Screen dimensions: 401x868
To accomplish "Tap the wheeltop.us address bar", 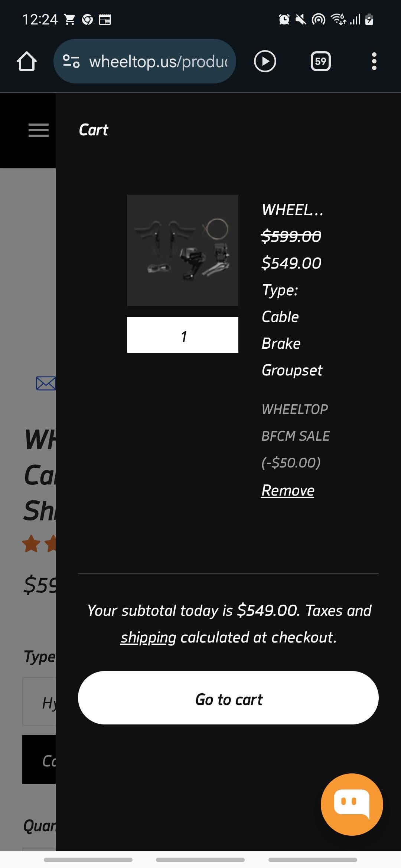I will (x=158, y=61).
